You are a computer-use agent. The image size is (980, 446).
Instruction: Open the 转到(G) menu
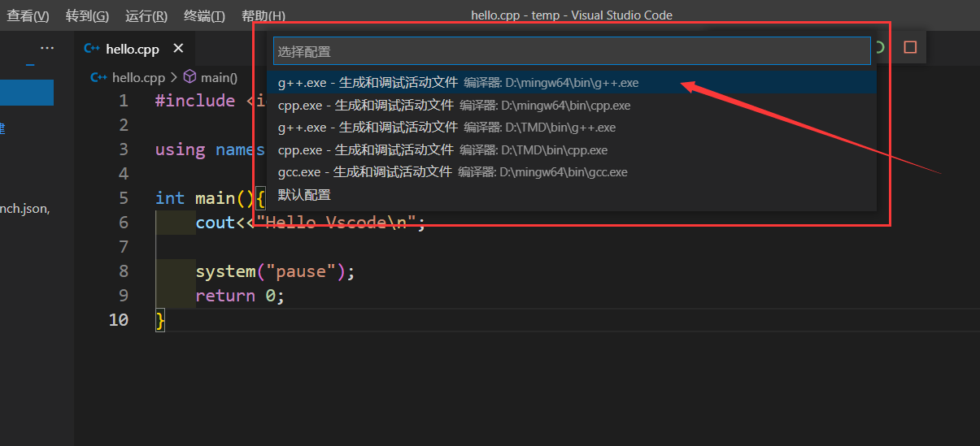[x=87, y=15]
